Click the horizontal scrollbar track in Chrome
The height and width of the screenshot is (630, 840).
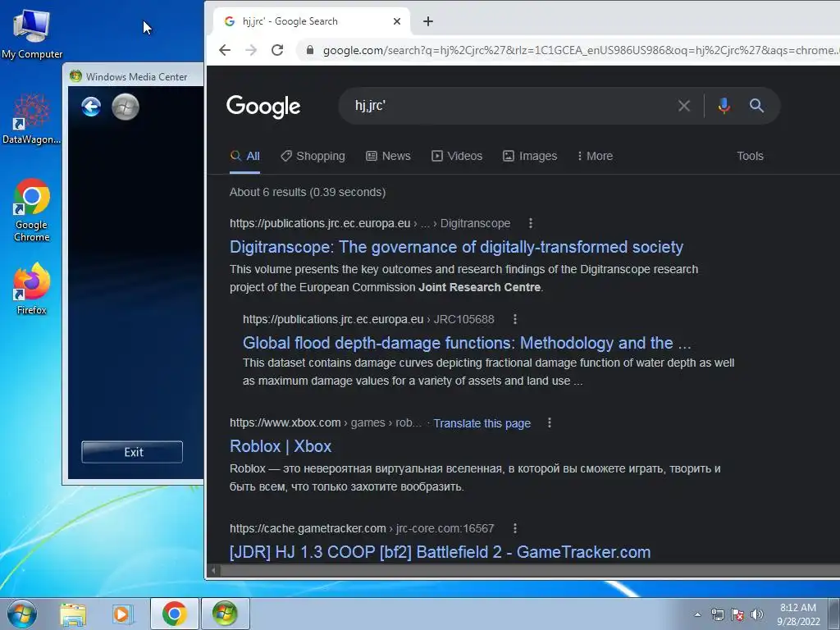click(x=531, y=571)
